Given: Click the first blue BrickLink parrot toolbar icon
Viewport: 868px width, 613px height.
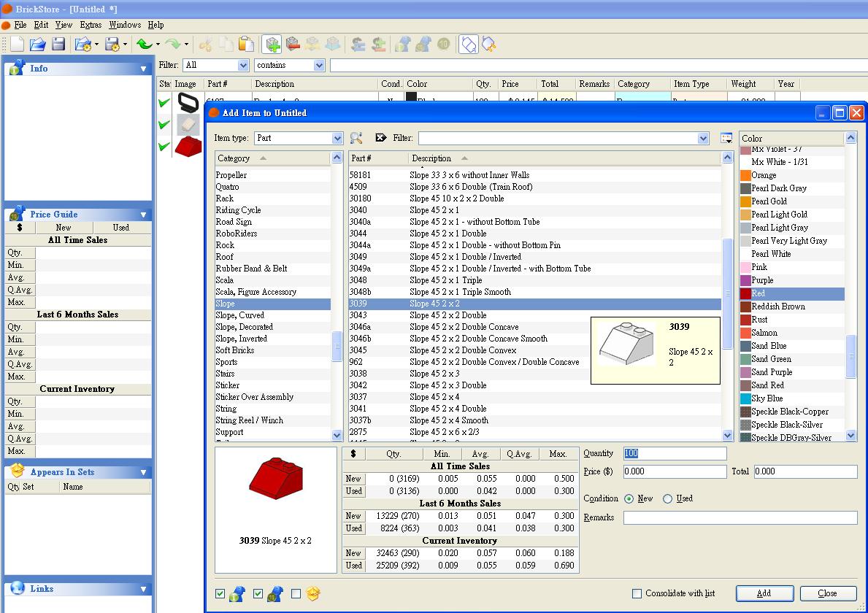Looking at the screenshot, I should tap(403, 45).
